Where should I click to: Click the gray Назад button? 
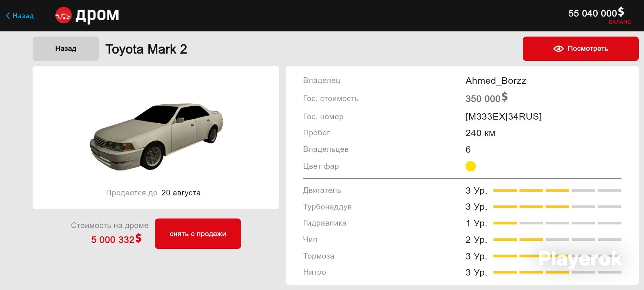(66, 49)
